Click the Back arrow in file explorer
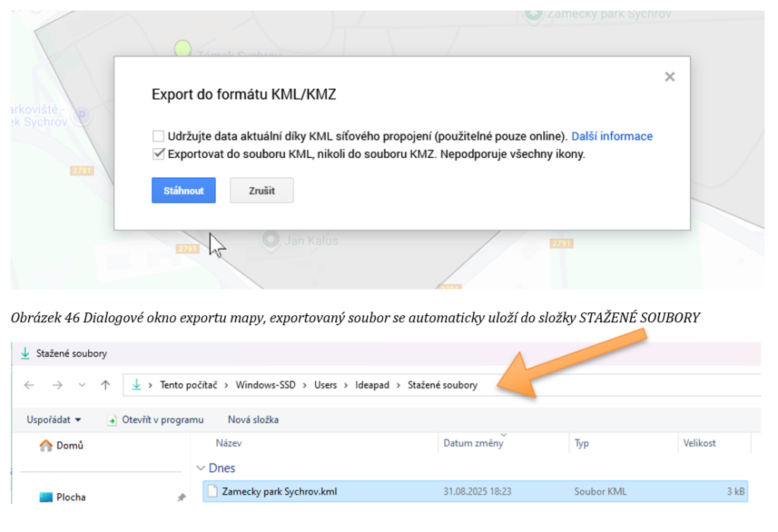 coord(29,385)
